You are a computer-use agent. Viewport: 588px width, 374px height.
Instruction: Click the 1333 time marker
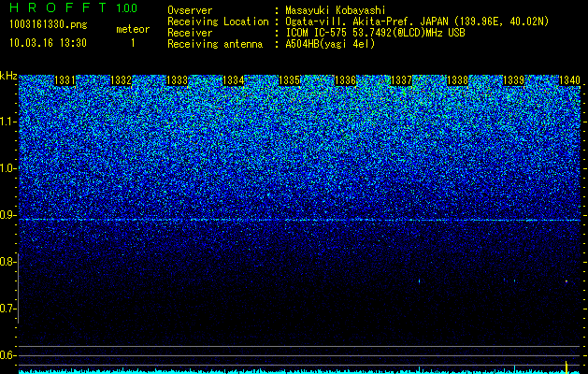(x=177, y=80)
